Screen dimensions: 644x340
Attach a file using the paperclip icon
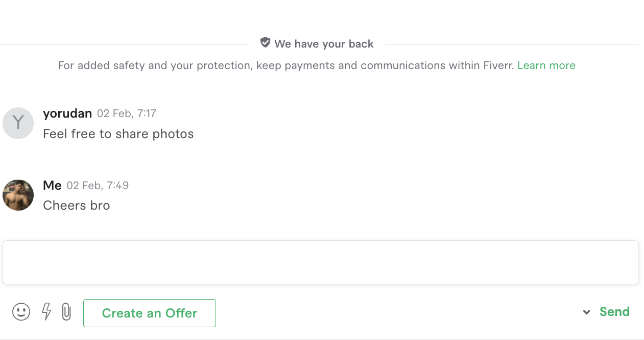click(x=66, y=311)
